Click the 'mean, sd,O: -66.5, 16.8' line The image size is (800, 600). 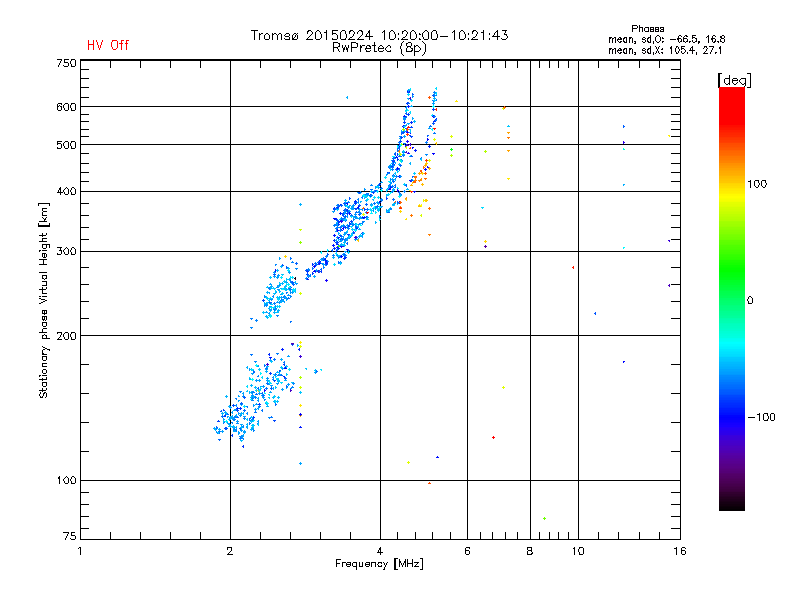pos(666,39)
